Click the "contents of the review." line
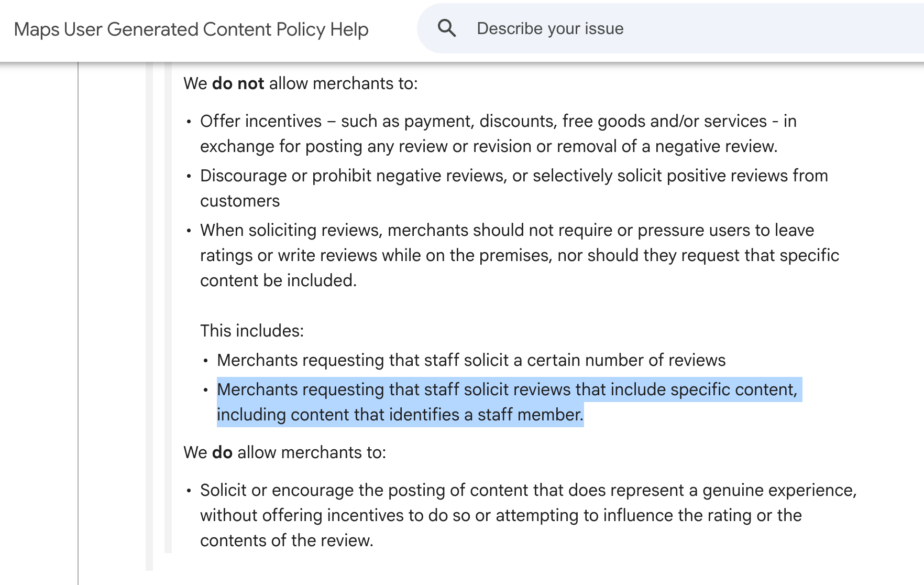This screenshot has height=585, width=924. coord(287,540)
